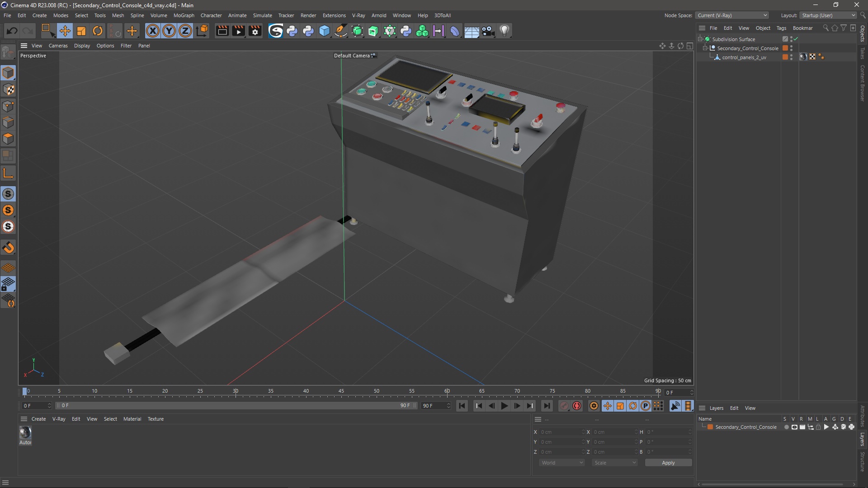This screenshot has width=868, height=488.
Task: Add a light object with bulb icon
Action: click(x=505, y=31)
